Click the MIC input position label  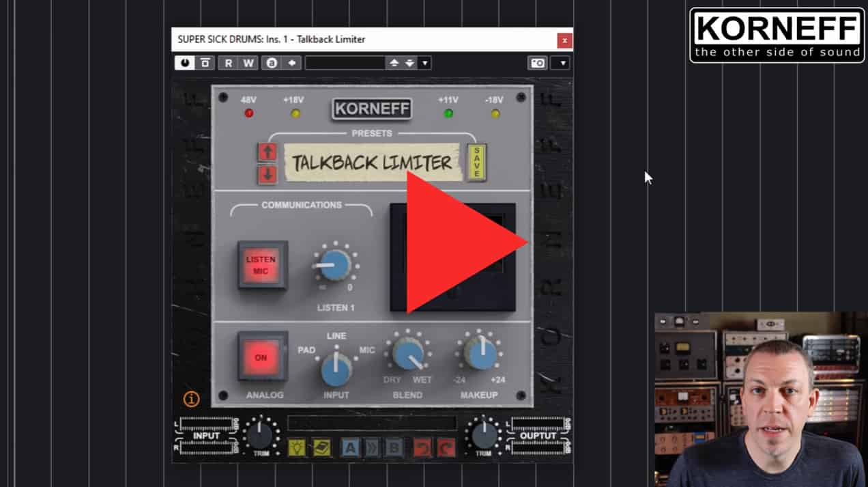(367, 350)
